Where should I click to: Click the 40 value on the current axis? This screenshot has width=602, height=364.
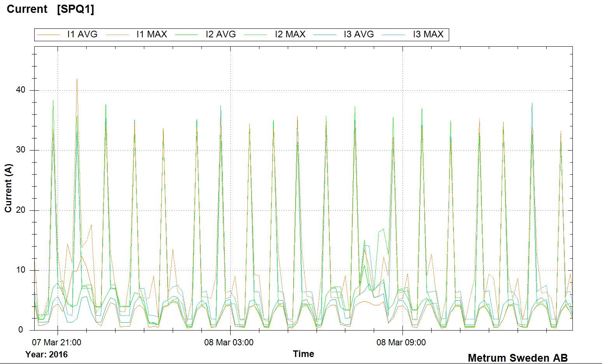tap(21, 90)
